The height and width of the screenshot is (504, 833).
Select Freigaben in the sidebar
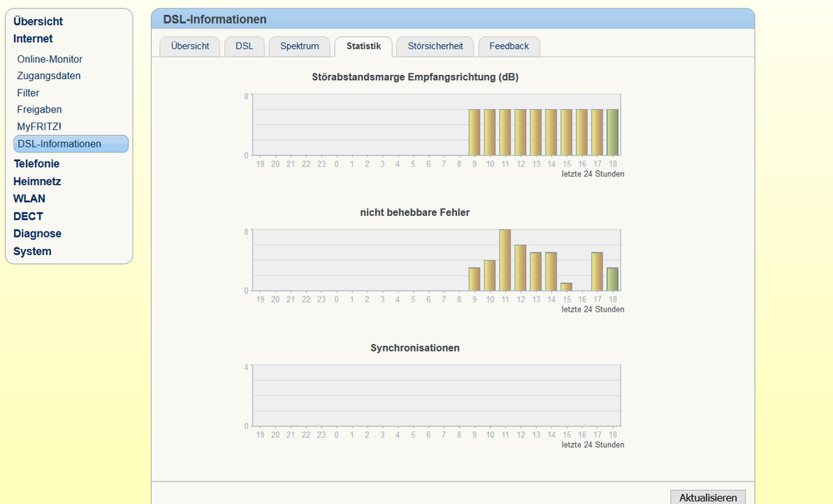coord(39,110)
